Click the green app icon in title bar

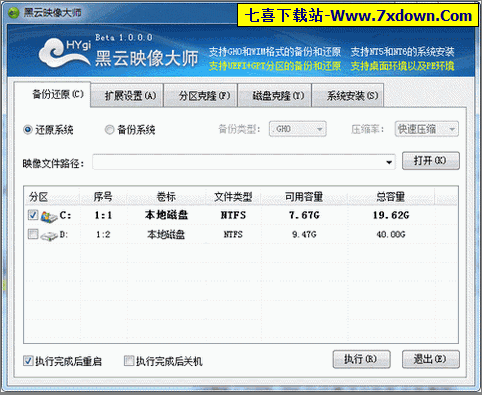click(14, 13)
